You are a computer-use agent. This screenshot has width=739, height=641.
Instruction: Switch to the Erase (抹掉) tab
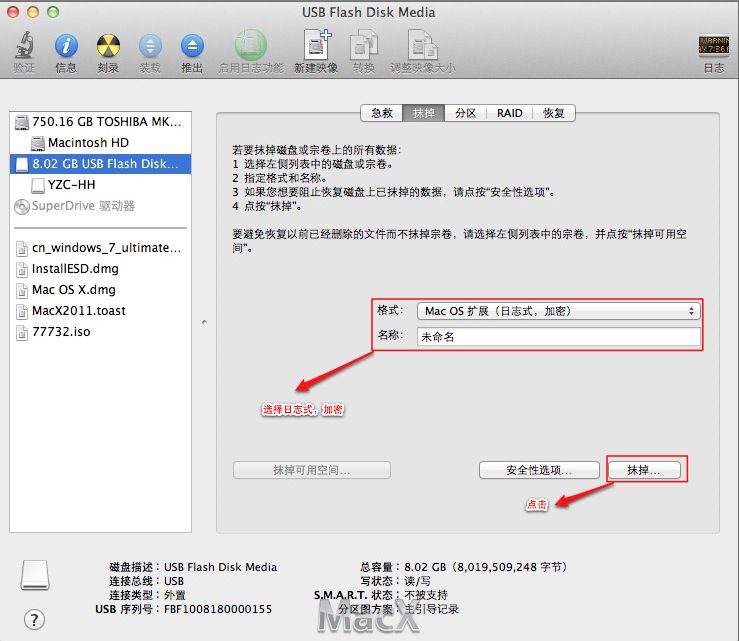(x=424, y=113)
